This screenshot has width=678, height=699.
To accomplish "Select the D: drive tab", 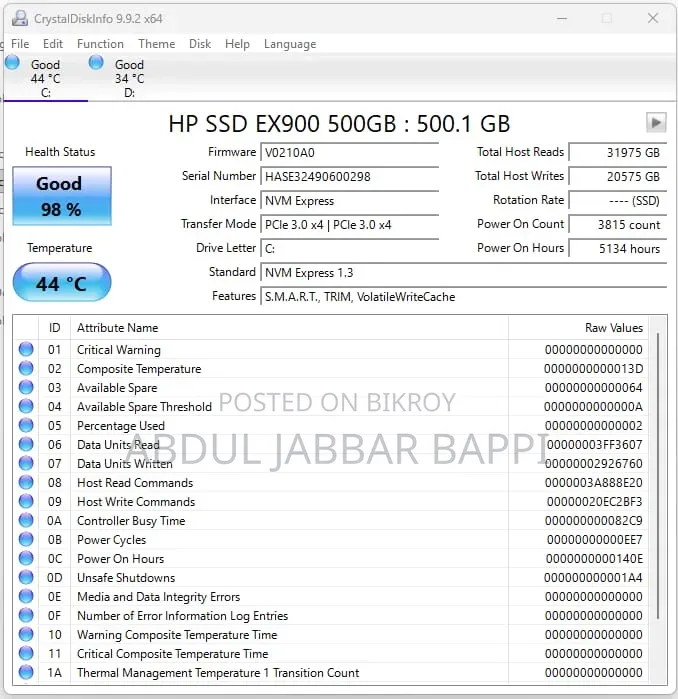I will coord(129,78).
